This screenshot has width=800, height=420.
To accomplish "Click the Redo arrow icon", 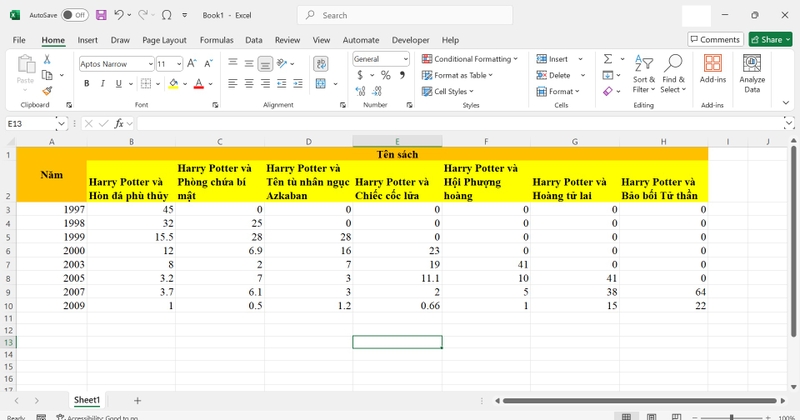I will [x=143, y=15].
